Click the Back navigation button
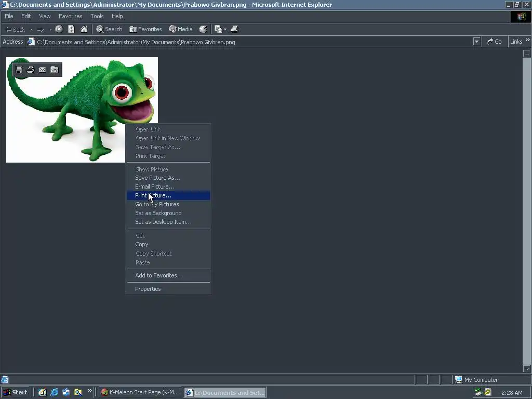This screenshot has width=532, height=399. (16, 30)
